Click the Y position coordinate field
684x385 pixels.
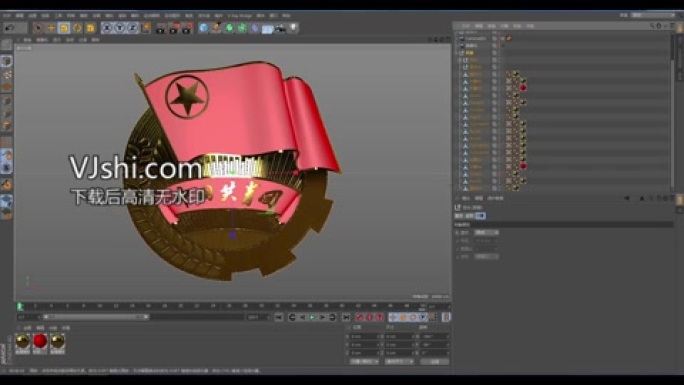point(365,344)
